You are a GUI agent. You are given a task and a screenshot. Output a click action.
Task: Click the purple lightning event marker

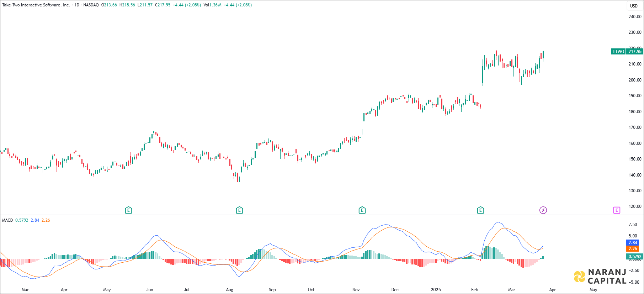[543, 210]
